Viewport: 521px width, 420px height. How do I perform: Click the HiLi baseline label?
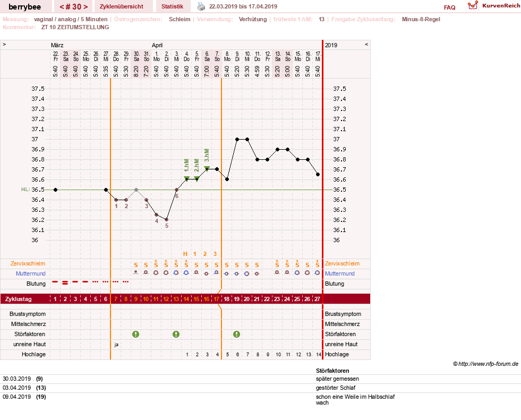pos(25,190)
